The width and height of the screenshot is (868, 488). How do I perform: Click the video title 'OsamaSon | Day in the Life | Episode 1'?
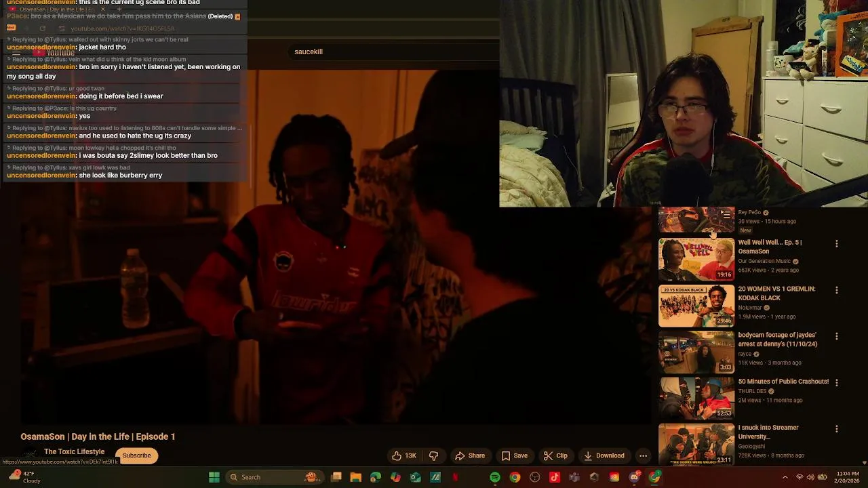pos(98,436)
